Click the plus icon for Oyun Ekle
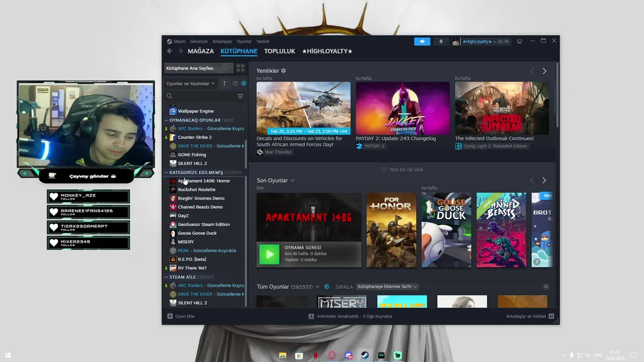Viewport: 644px width, 362px height. tap(170, 316)
